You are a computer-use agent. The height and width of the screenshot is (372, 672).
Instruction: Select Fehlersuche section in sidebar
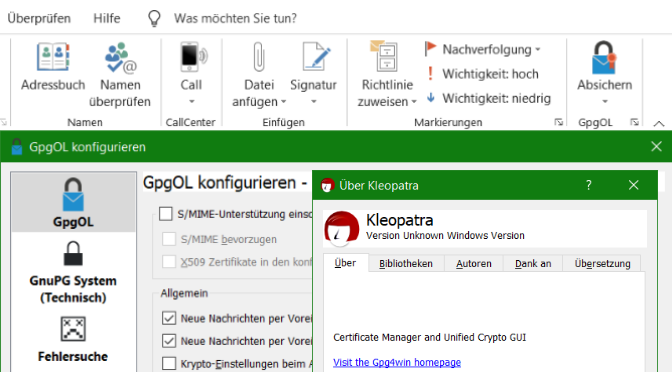(x=73, y=339)
